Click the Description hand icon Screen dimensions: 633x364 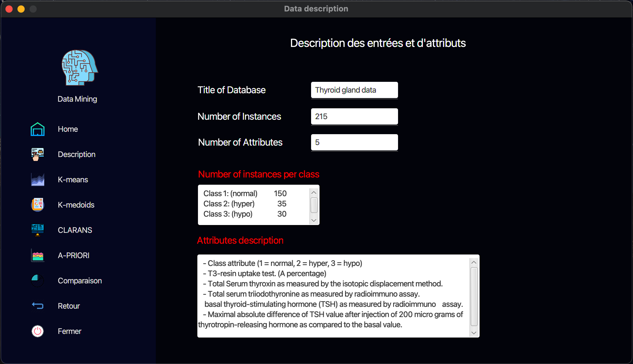[x=37, y=154]
